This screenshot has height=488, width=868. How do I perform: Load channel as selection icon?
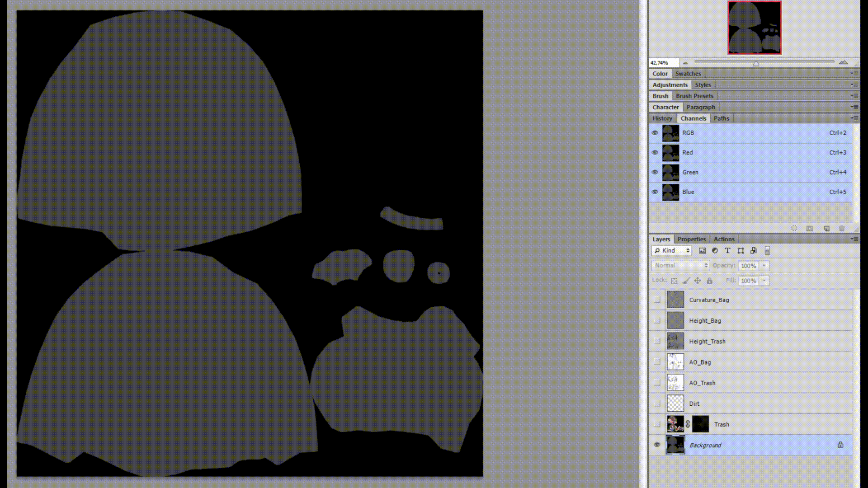(794, 229)
